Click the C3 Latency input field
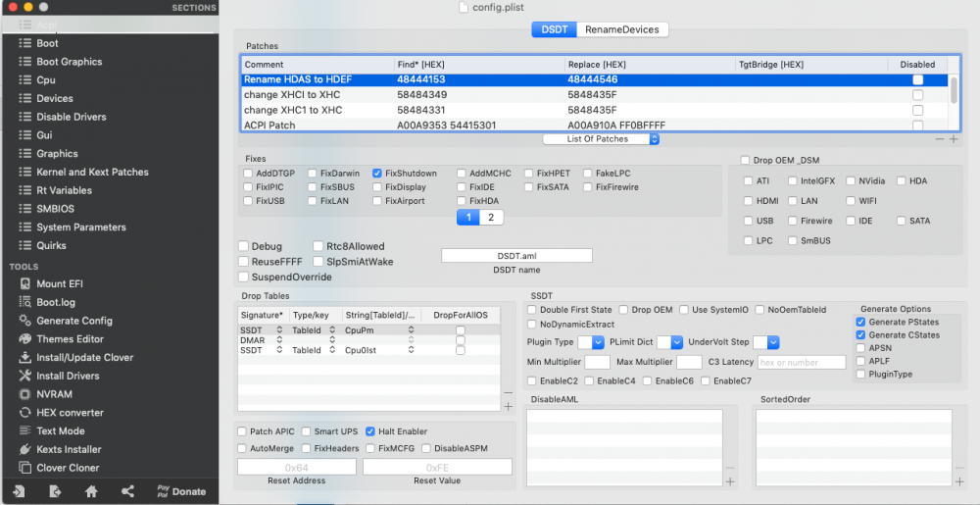The width and height of the screenshot is (980, 505). [802, 362]
